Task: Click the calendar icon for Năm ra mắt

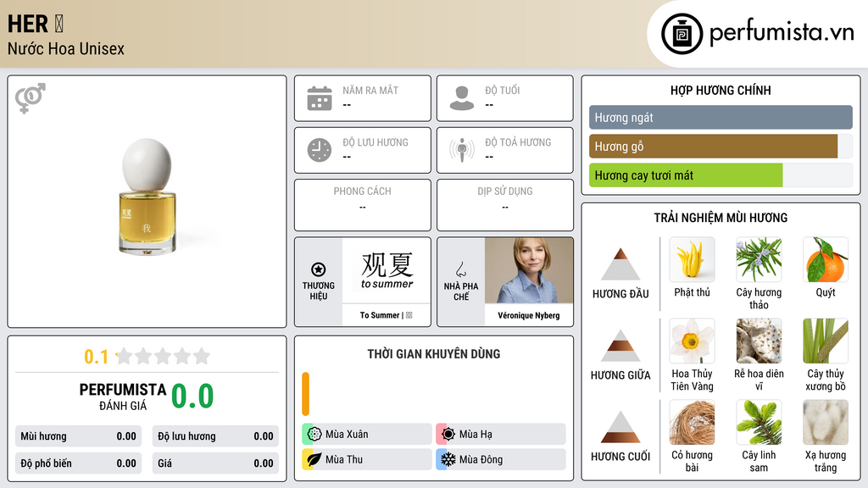Action: pyautogui.click(x=320, y=98)
